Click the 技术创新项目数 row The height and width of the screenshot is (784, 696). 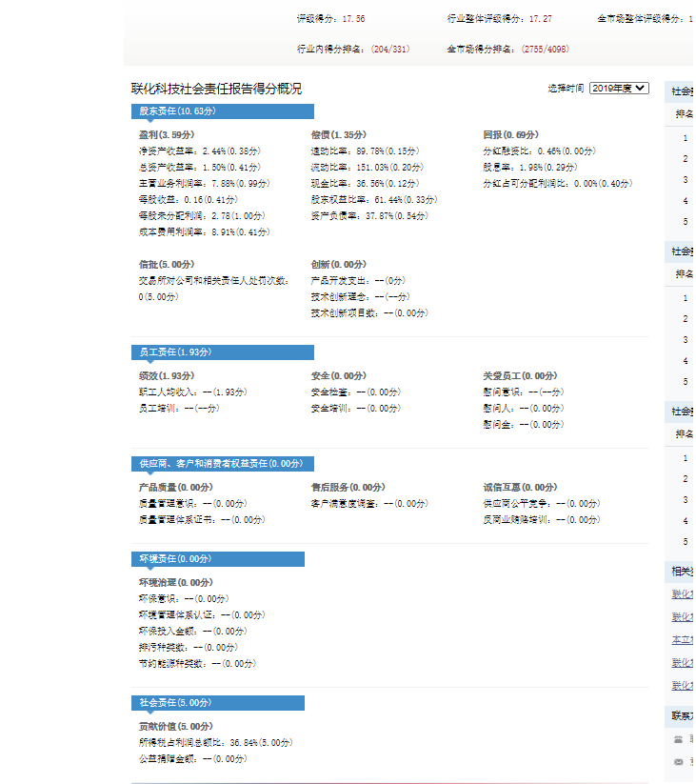coord(369,313)
